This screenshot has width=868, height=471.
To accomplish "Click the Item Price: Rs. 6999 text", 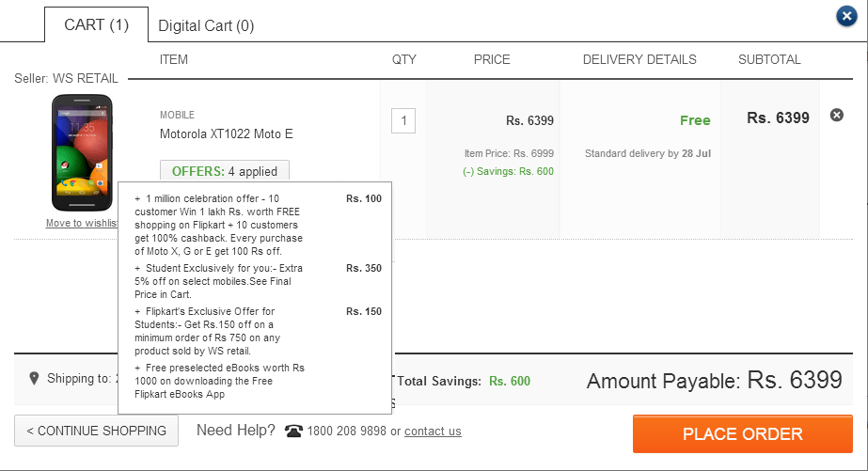I will (509, 153).
